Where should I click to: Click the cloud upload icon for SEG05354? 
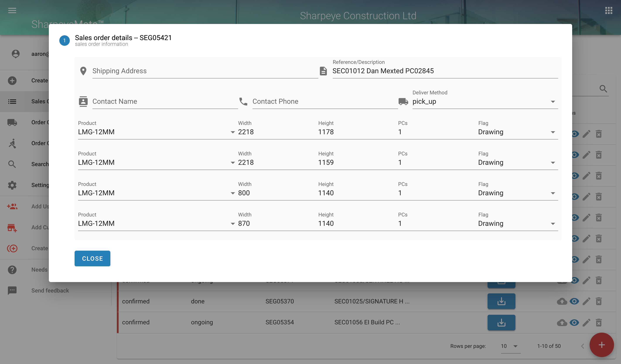coord(562,322)
